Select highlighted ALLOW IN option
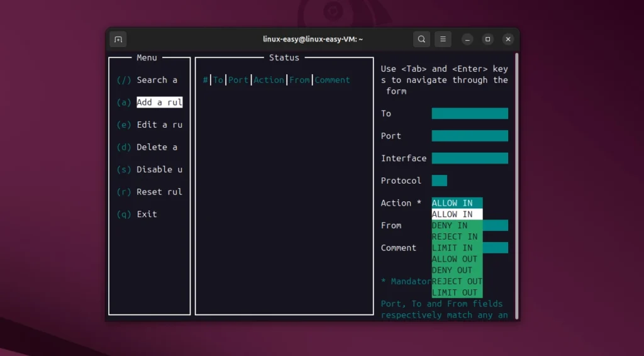The image size is (644, 356). point(457,214)
